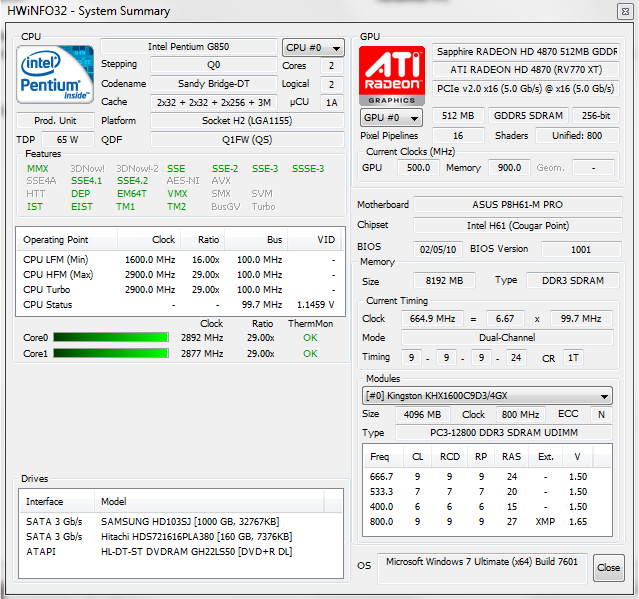Click the ASUS P8H61-M PRO motherboard field
Screen dimensions: 639x599
(518, 205)
